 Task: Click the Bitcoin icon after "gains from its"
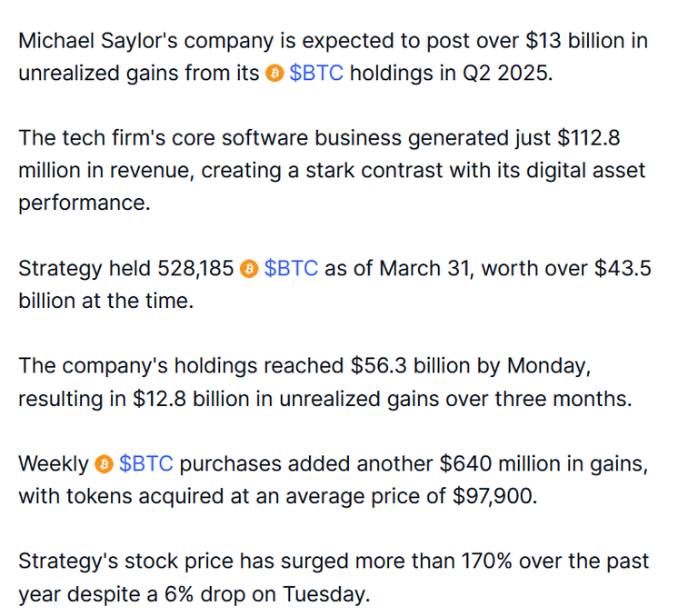pos(274,73)
